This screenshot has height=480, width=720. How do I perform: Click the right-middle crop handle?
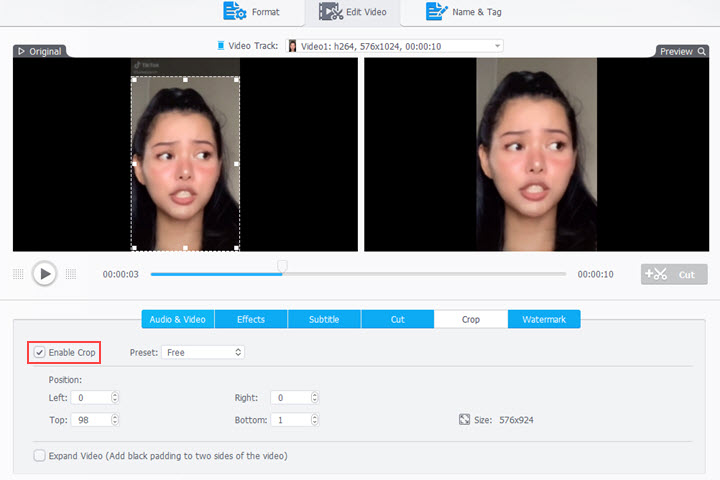tap(236, 164)
